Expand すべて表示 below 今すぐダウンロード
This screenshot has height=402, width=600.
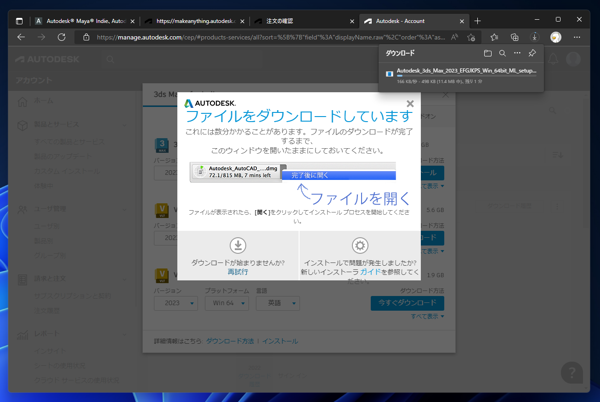[x=427, y=316]
